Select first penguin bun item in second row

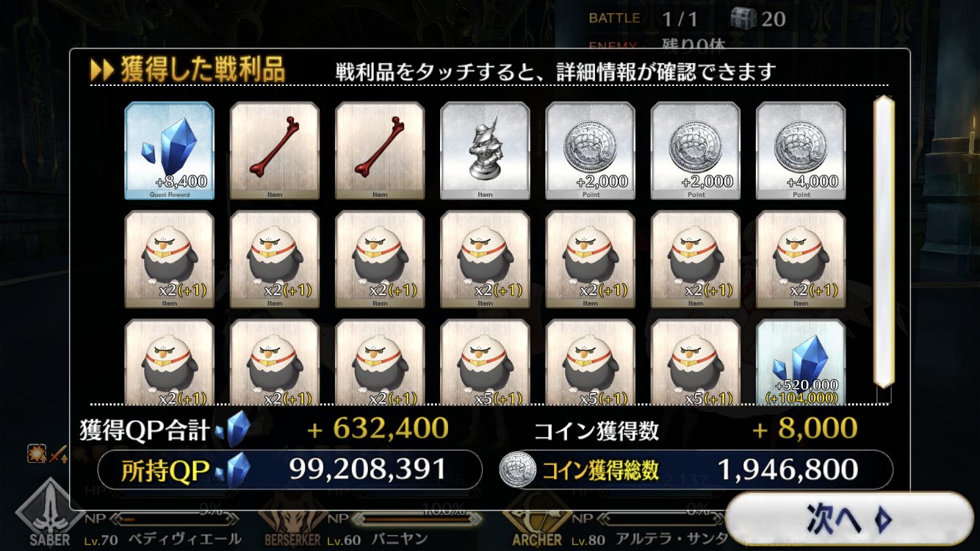tap(169, 259)
